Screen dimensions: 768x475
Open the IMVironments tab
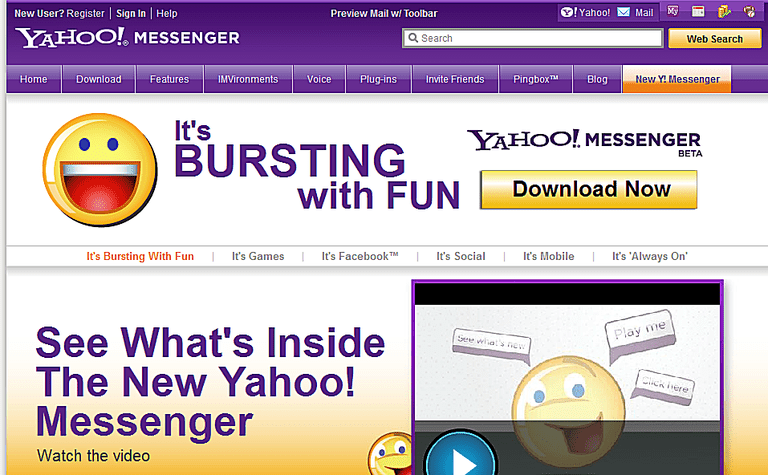point(248,79)
